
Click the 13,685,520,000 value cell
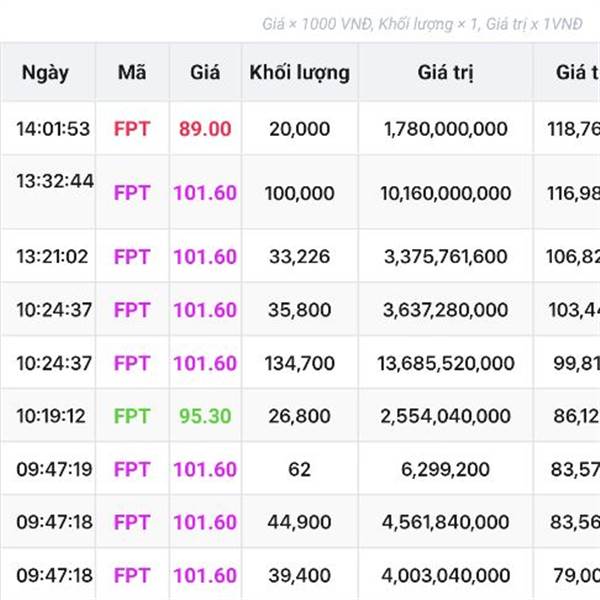[x=443, y=363]
